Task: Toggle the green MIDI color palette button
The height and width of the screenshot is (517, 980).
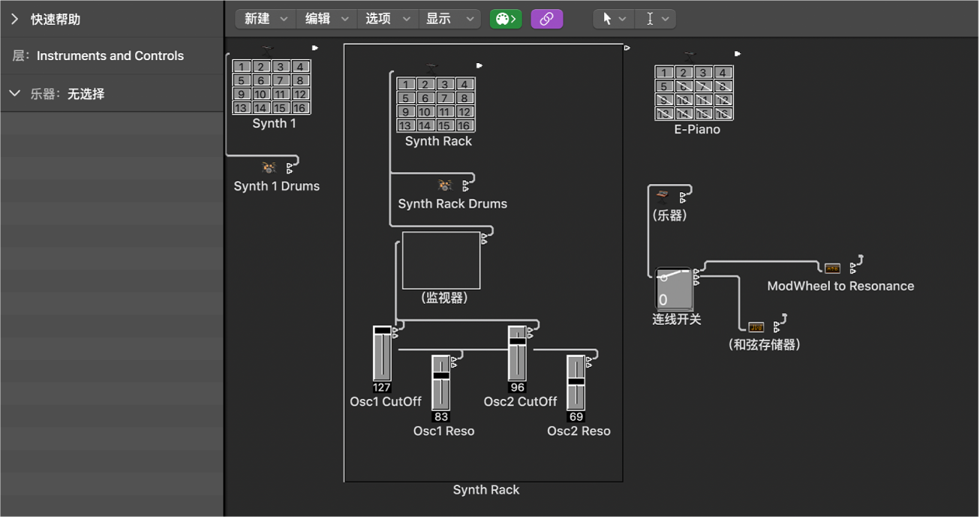Action: [x=506, y=19]
